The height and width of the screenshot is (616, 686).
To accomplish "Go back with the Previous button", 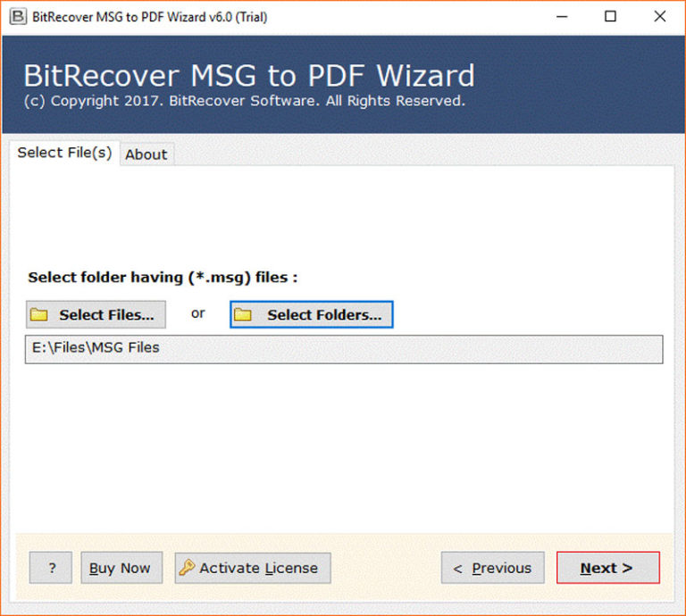I will coord(493,568).
